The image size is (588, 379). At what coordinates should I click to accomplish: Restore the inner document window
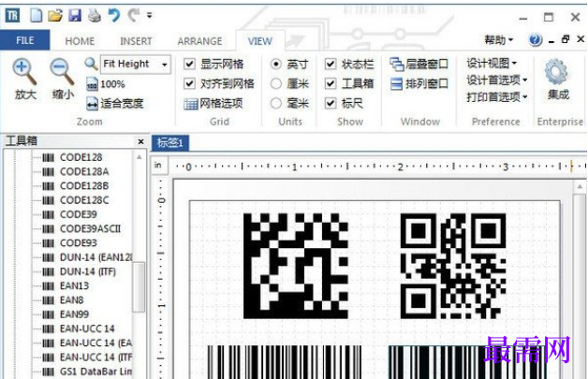pos(566,39)
